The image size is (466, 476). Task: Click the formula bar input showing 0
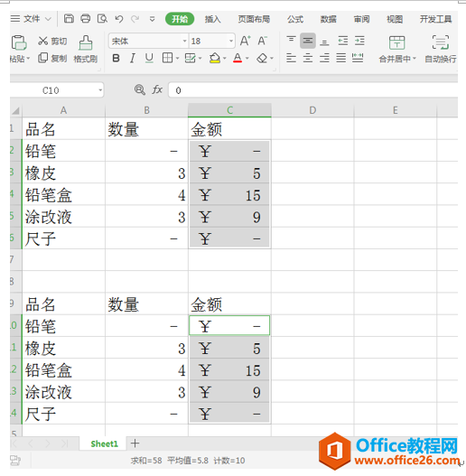click(313, 90)
